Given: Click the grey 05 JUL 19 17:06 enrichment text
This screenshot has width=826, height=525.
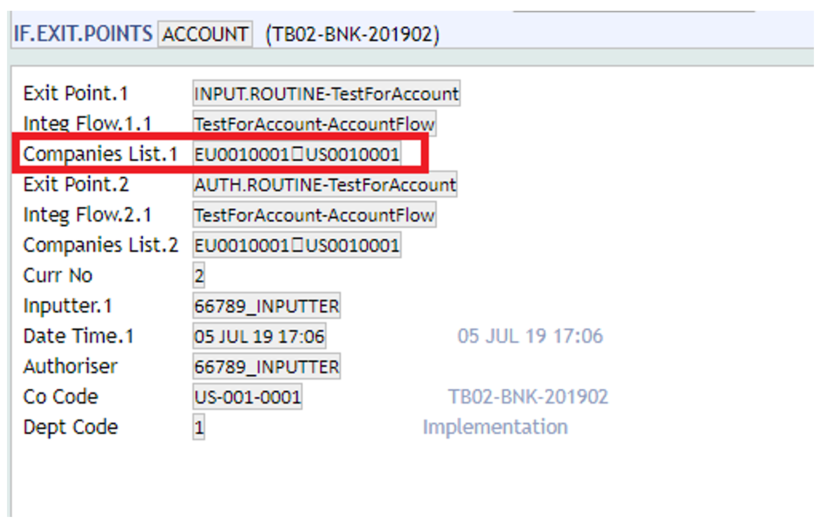Looking at the screenshot, I should click(x=530, y=336).
